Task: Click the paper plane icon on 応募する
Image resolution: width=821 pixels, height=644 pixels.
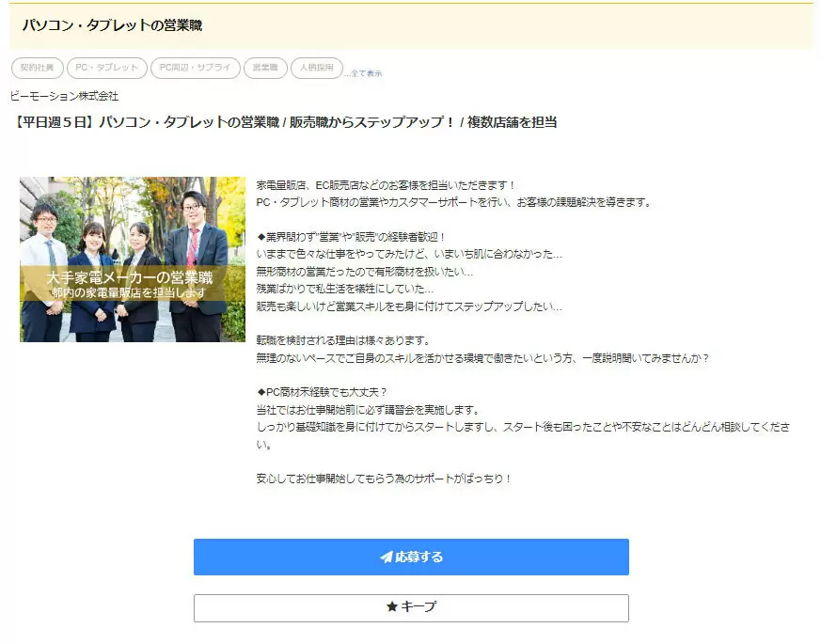Action: pyautogui.click(x=387, y=558)
